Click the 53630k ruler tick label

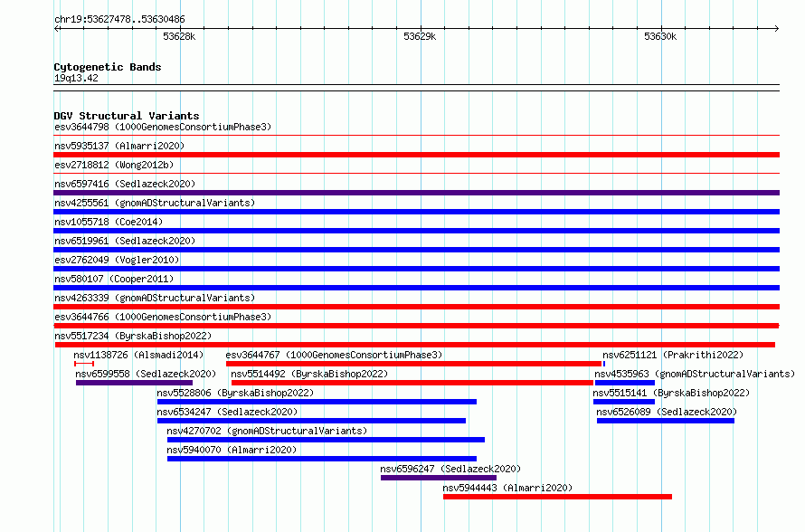pos(660,36)
